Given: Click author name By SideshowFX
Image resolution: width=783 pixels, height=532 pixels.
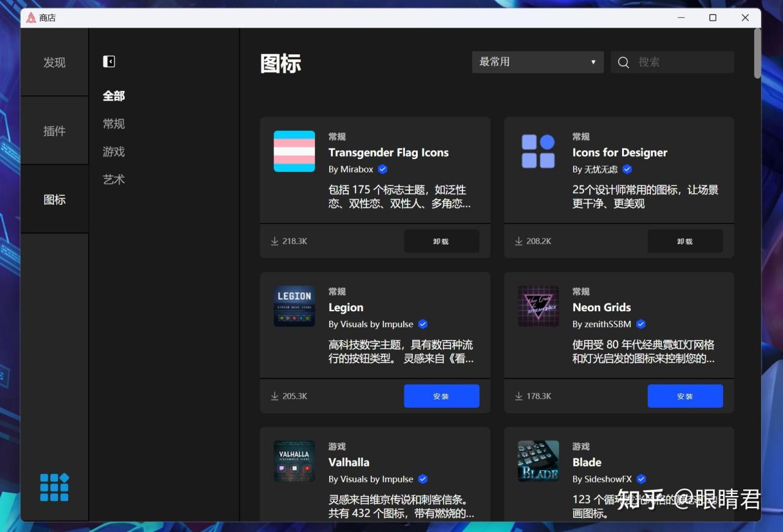Looking at the screenshot, I should coord(602,479).
